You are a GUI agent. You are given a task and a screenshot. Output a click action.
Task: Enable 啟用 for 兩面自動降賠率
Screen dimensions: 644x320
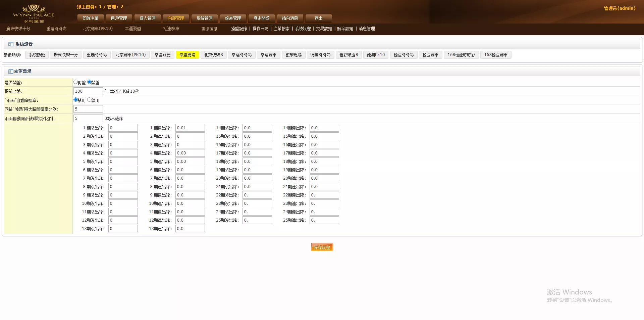[x=89, y=99]
